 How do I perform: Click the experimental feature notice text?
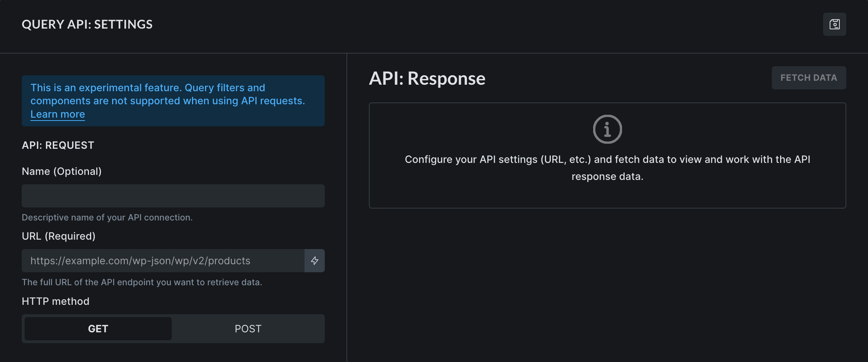pos(167,94)
